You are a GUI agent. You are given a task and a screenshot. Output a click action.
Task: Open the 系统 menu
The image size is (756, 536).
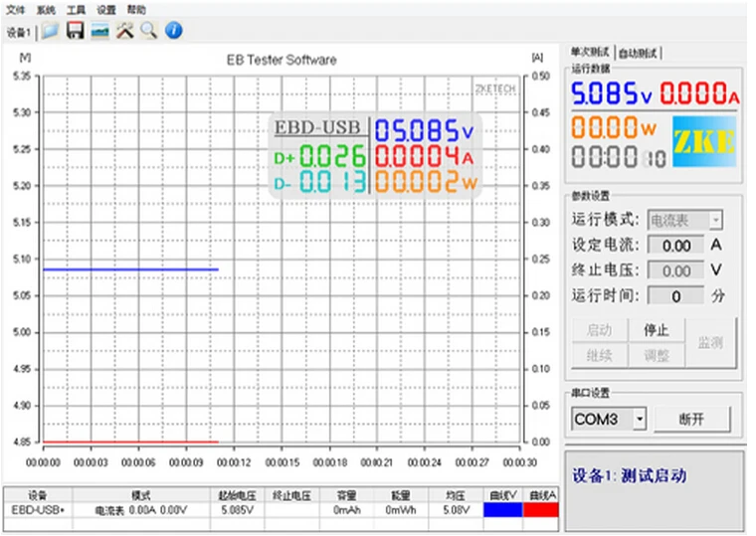[x=46, y=10]
